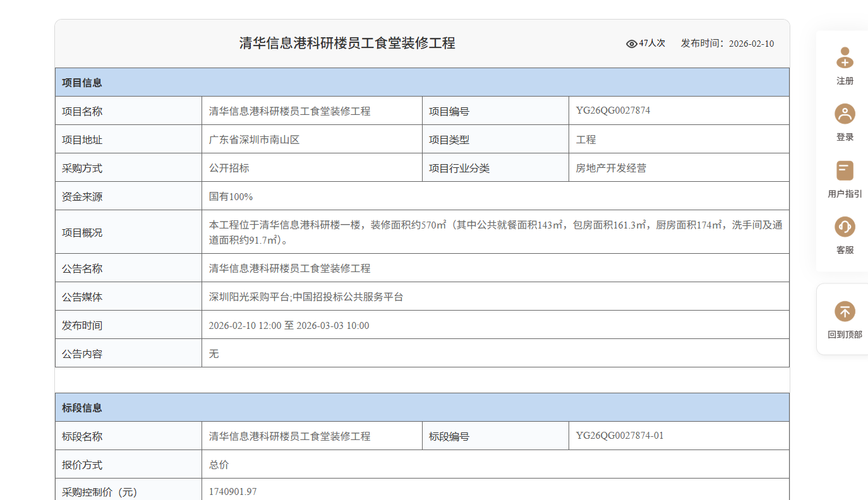Click the 公开招标 procurement method value
The width and height of the screenshot is (868, 500).
click(x=229, y=168)
